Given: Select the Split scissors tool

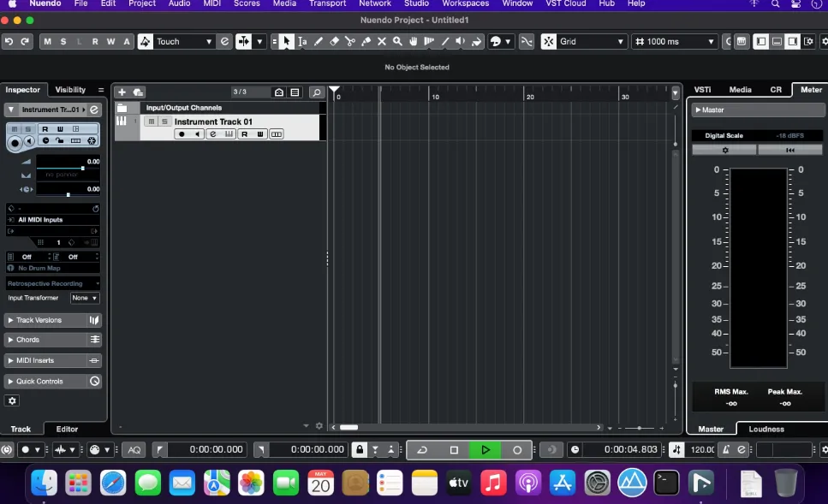Looking at the screenshot, I should coord(349,41).
